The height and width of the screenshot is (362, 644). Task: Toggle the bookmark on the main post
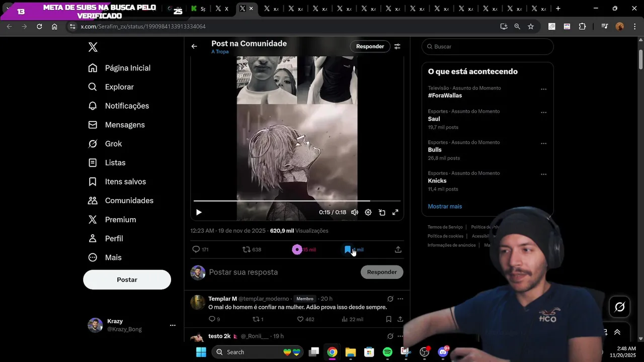coord(354,249)
